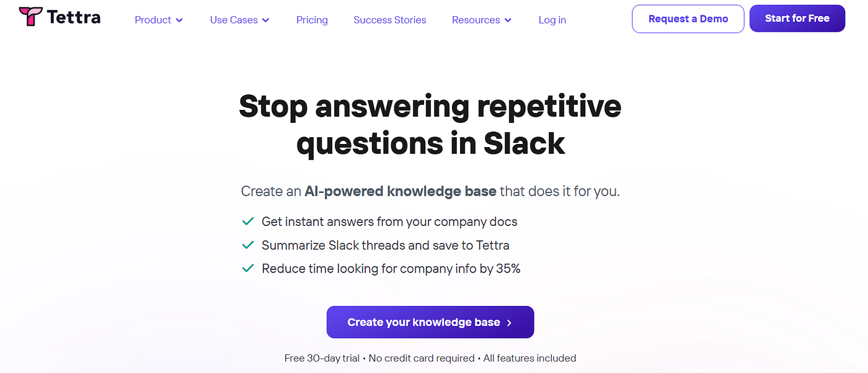
Task: Click the checkmark beside Reduce time looking
Action: (x=248, y=268)
